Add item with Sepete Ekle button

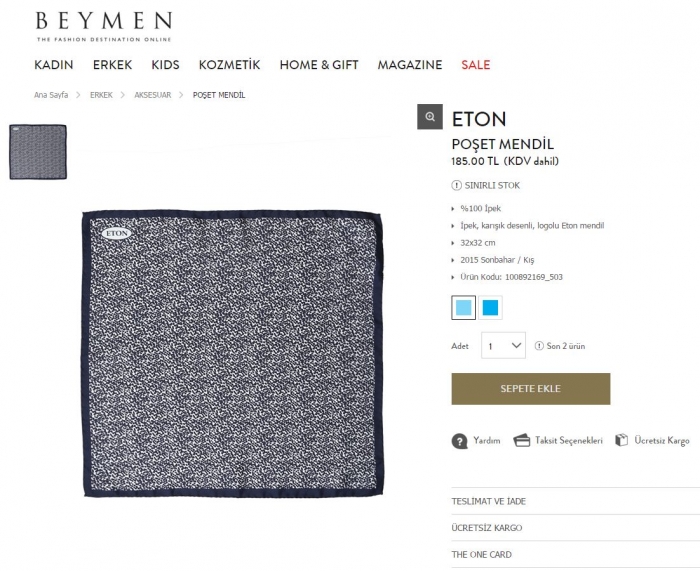coord(531,389)
